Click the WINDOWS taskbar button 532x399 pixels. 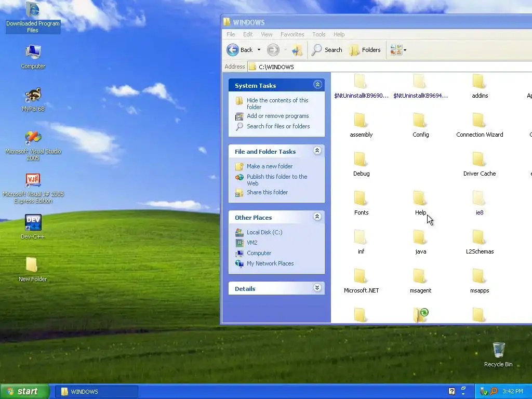coord(96,392)
